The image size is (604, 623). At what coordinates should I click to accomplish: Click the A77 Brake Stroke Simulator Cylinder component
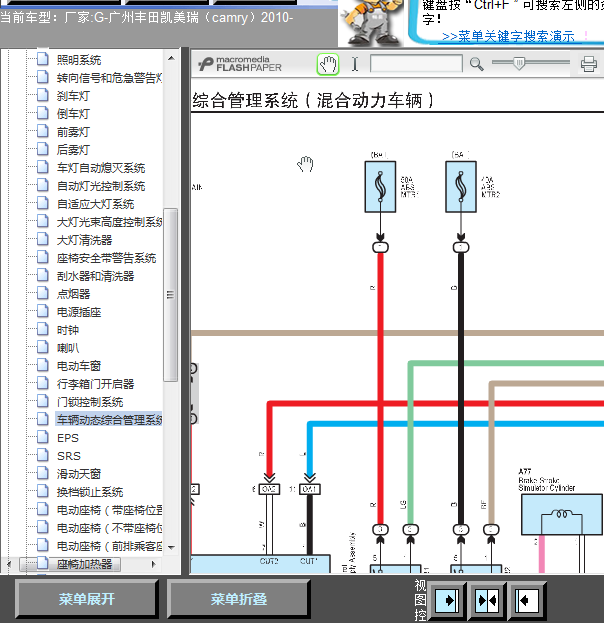click(561, 514)
